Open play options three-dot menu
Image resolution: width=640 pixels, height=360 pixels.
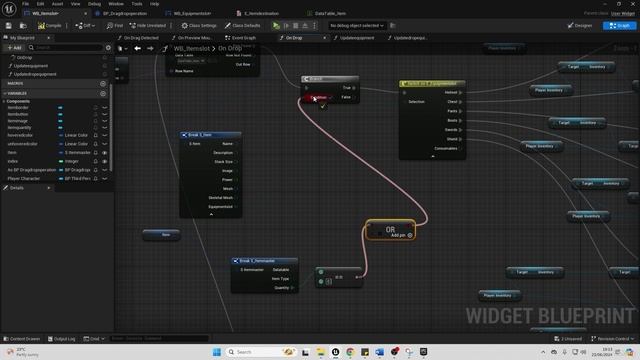314,26
